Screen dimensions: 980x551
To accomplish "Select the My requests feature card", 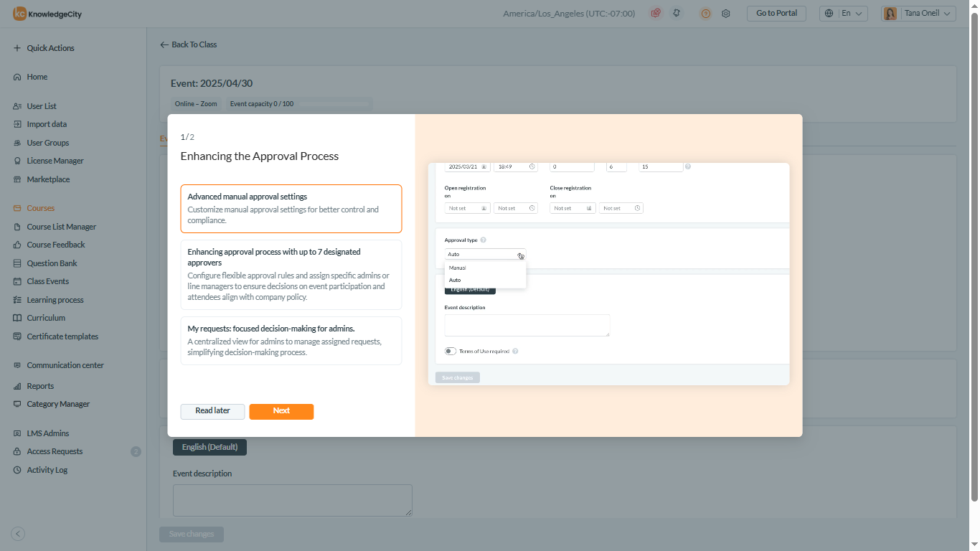I will pos(291,341).
